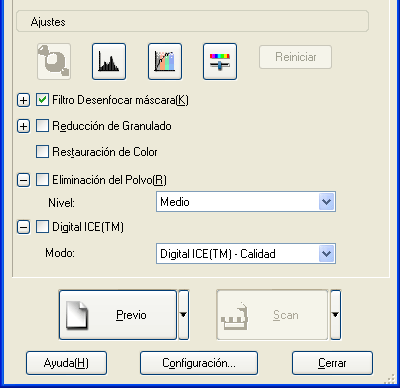This screenshot has height=388, width=400.
Task: Enable the Digital ICE(TM) checkbox
Action: point(42,227)
